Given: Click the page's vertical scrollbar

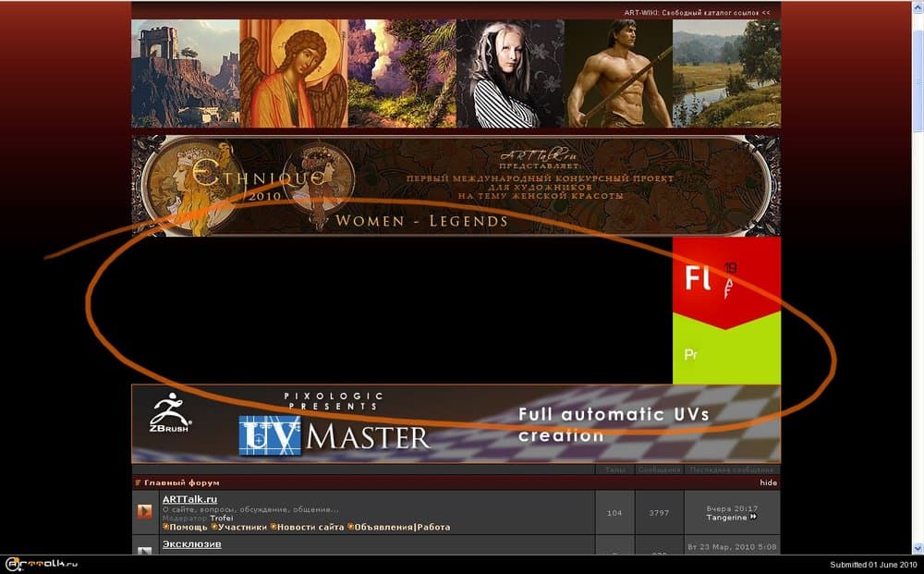Looking at the screenshot, I should (917, 277).
